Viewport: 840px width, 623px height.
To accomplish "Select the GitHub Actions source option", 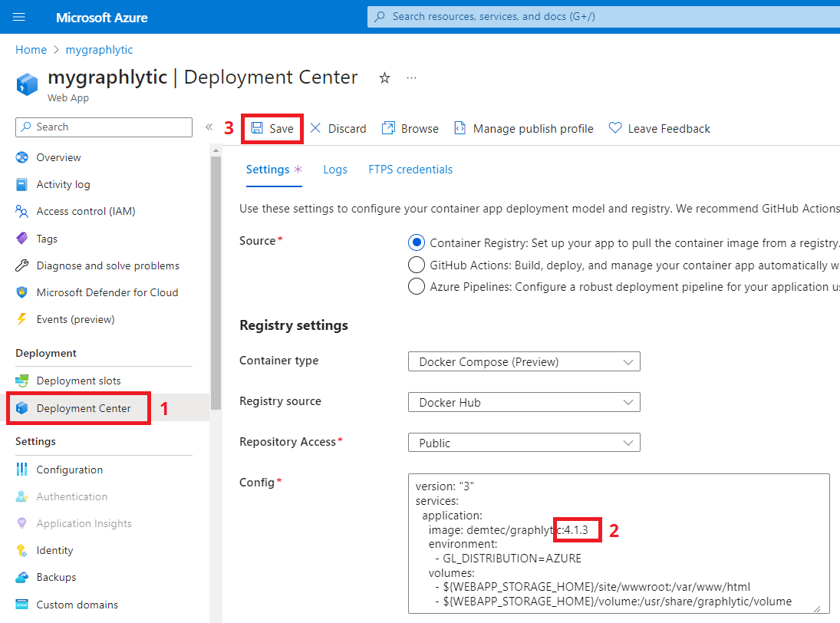I will (x=417, y=265).
